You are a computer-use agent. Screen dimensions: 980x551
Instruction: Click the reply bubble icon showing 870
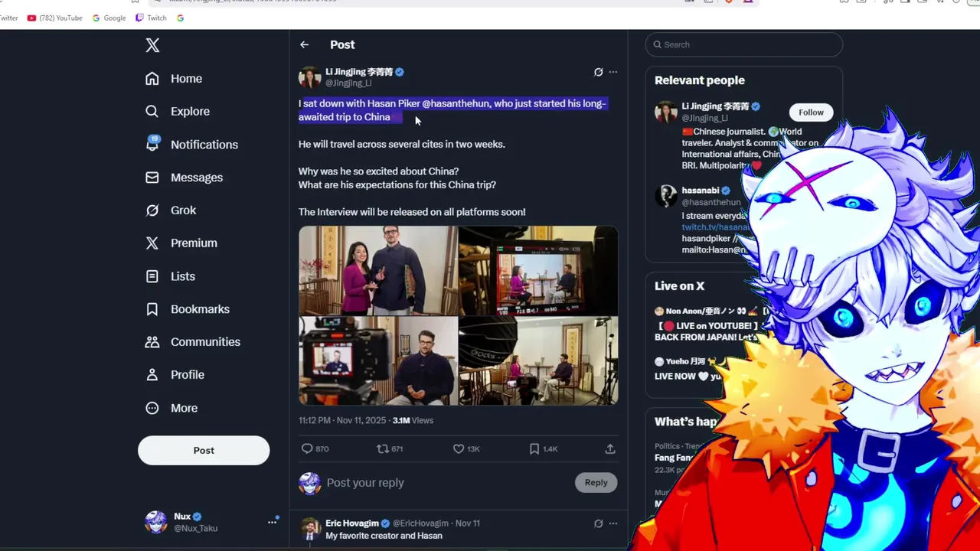pyautogui.click(x=307, y=449)
